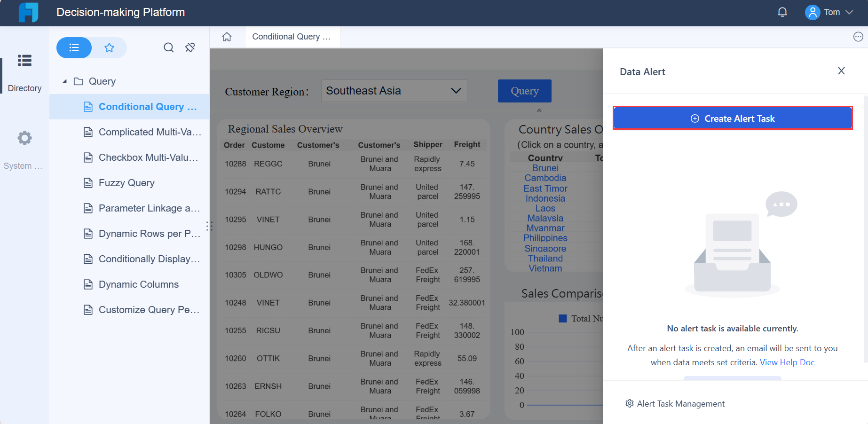Open the Customer Region dropdown
The width and height of the screenshot is (868, 424).
click(394, 91)
